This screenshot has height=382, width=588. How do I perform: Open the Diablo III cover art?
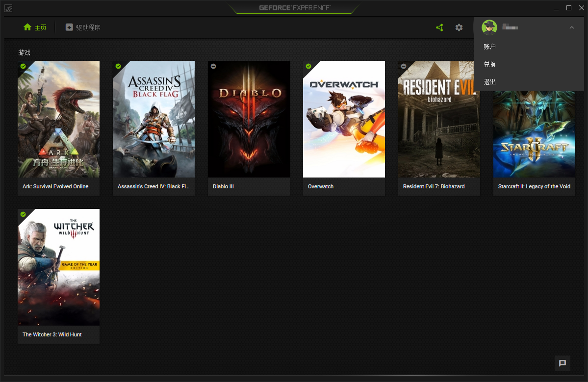click(x=249, y=119)
